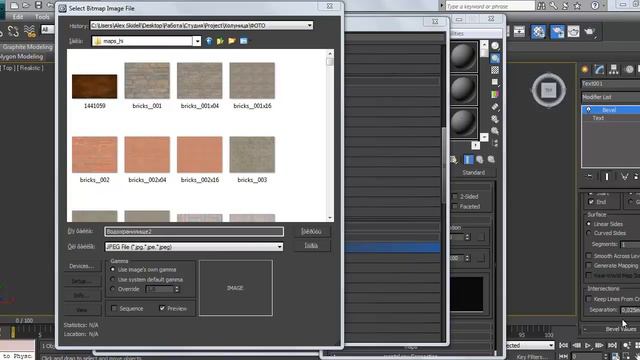This screenshot has width=640, height=360.
Task: Open Help question mark icon
Action: [x=595, y=6]
